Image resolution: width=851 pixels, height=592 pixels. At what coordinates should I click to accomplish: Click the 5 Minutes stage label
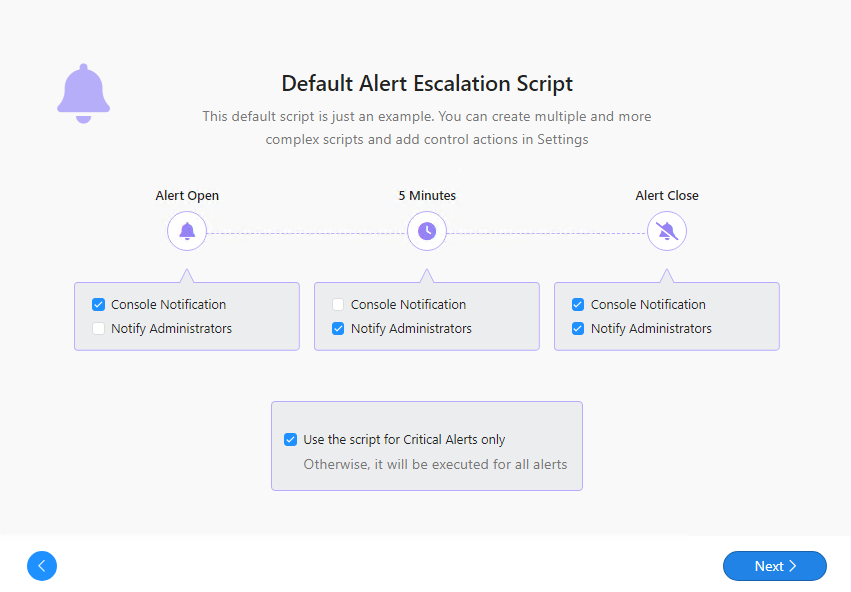click(x=427, y=196)
